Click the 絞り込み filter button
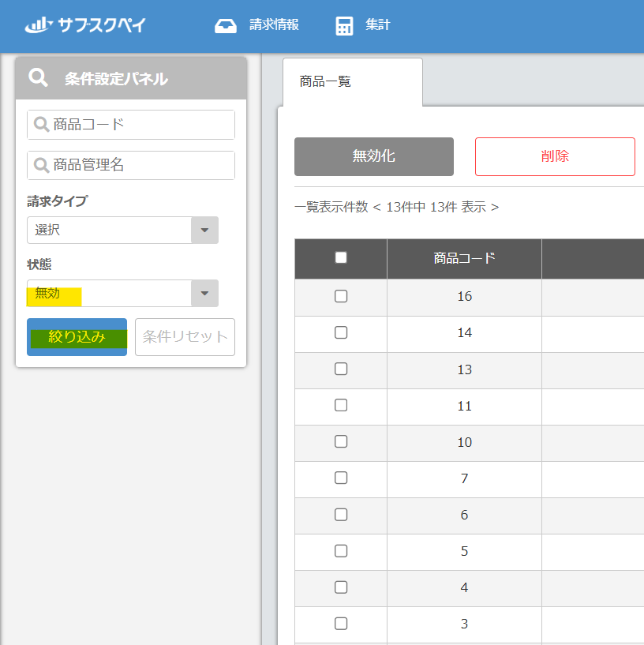Screen dimensions: 644x645 tap(77, 337)
